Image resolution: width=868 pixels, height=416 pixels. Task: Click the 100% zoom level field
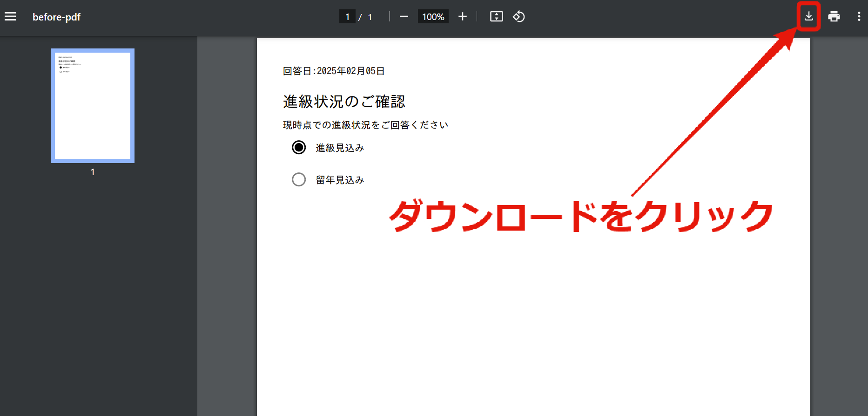pos(433,17)
